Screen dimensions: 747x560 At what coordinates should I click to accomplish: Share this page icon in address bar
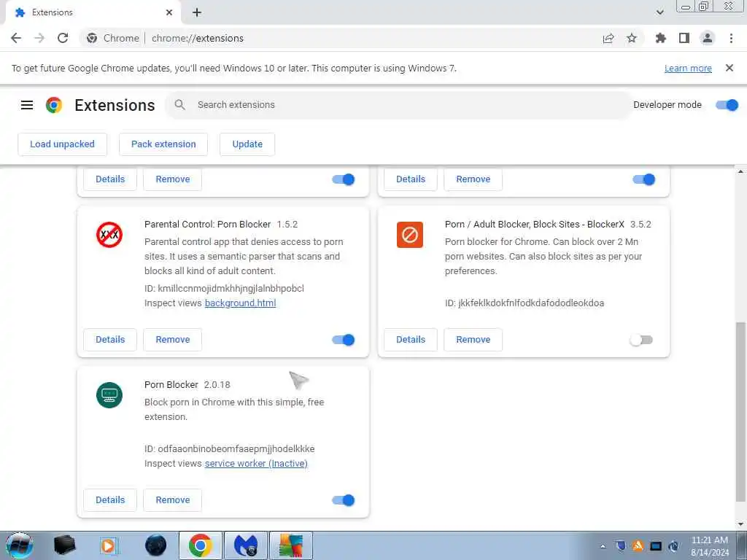pos(608,38)
